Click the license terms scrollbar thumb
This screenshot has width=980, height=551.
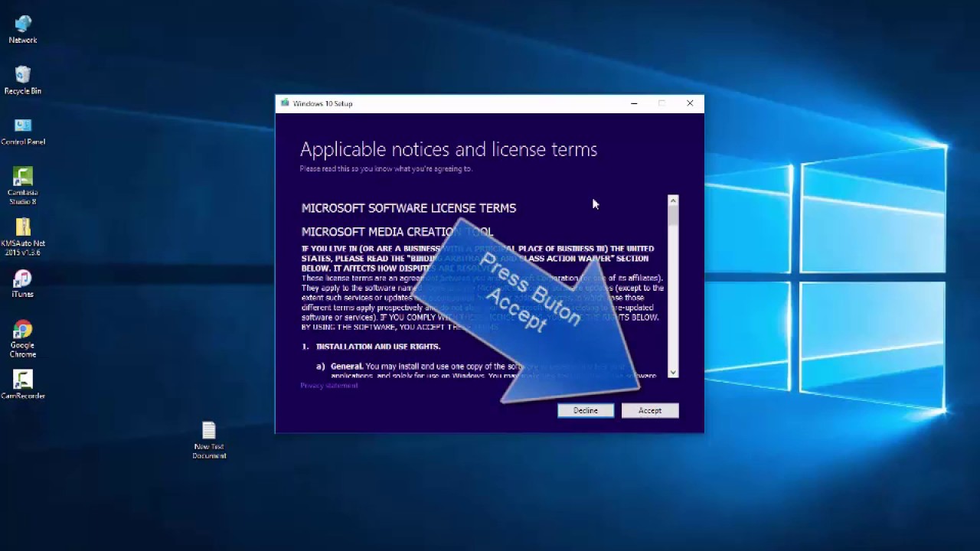click(673, 217)
